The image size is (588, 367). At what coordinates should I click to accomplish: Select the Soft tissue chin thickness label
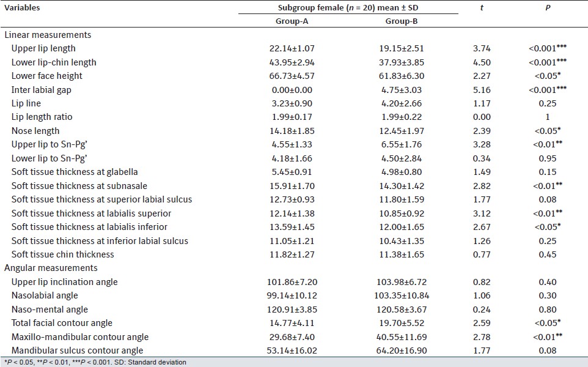(62, 254)
